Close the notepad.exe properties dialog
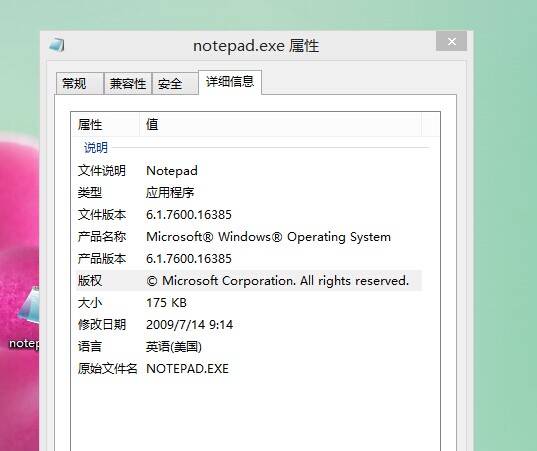The height and width of the screenshot is (451, 537). (x=451, y=41)
